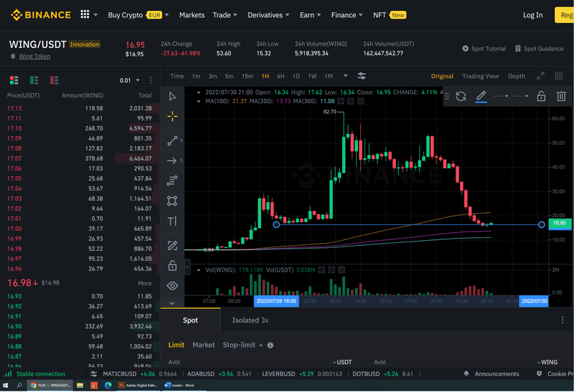Open Vol indicator settings gear
Image resolution: width=574 pixels, height=392 pixels.
[331, 269]
